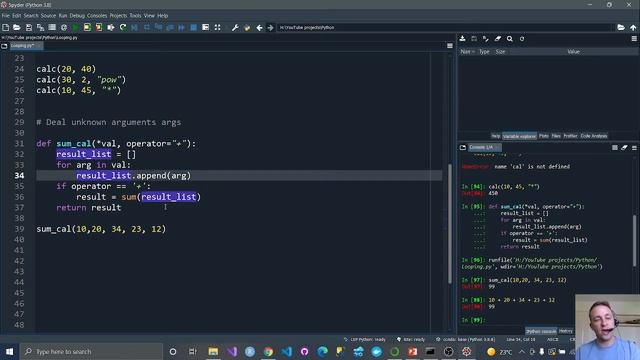Clear the console with its eraser icon

(624, 147)
